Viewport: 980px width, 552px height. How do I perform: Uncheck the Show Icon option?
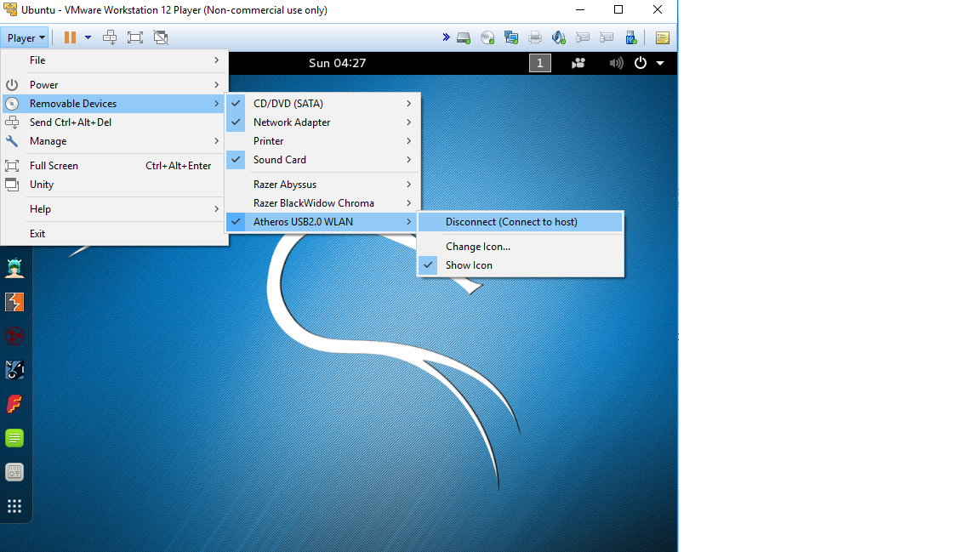(521, 265)
